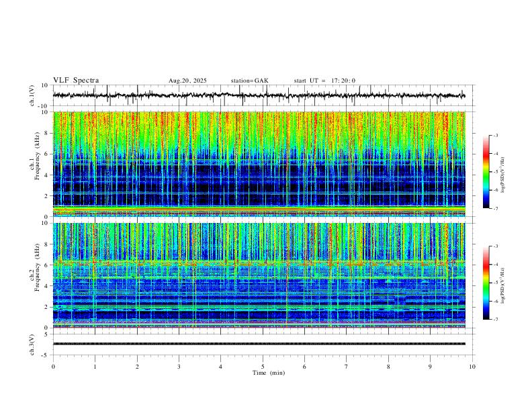This screenshot has width=532, height=411.
Task: Click the 8 kHz tick on ch.1 frequency axis
Action: 46,133
